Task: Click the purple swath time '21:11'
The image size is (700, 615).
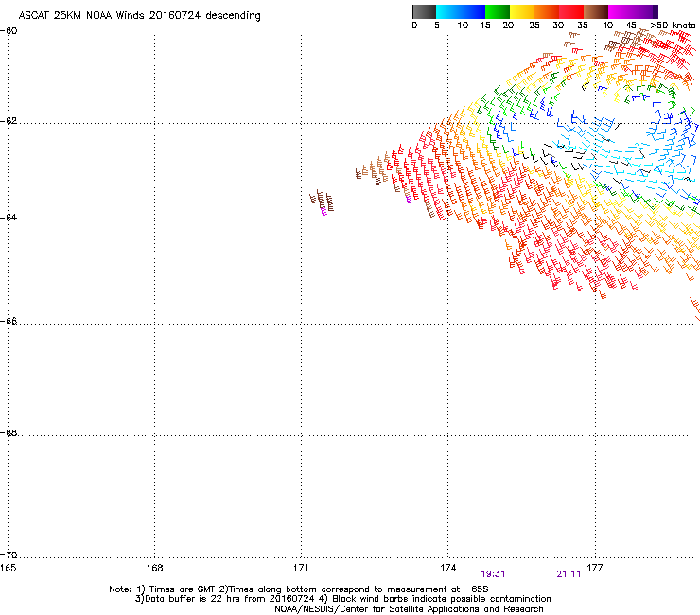Action: coord(569,574)
